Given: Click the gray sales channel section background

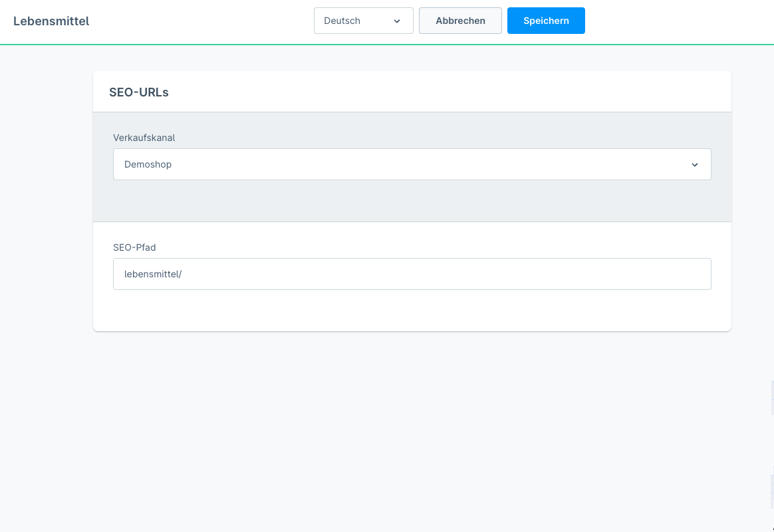Looking at the screenshot, I should 412,201.
